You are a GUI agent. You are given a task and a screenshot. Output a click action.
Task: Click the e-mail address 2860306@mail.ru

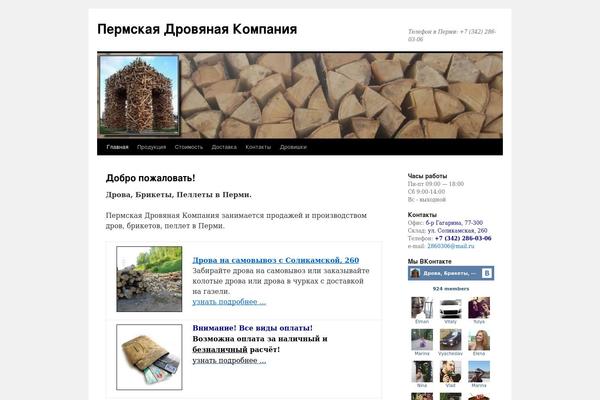(x=451, y=246)
